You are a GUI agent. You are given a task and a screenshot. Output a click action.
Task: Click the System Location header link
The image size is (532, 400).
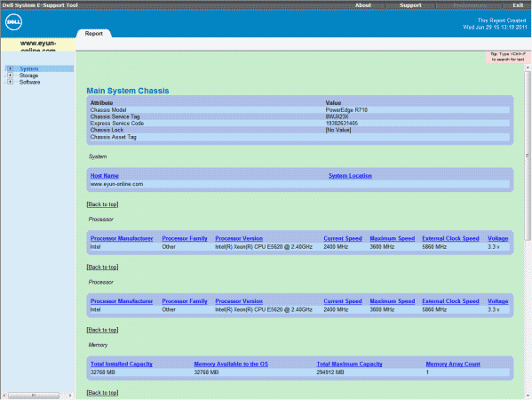[x=350, y=175]
